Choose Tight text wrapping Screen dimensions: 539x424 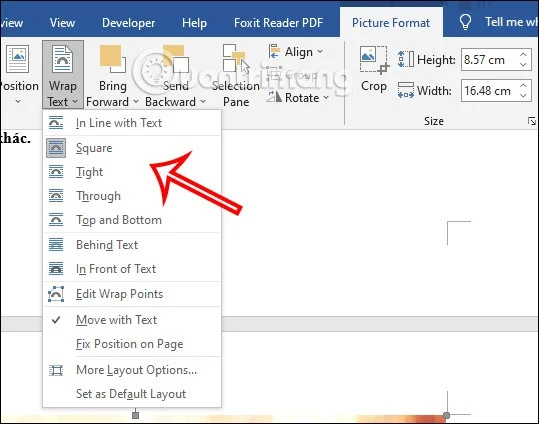(132, 172)
